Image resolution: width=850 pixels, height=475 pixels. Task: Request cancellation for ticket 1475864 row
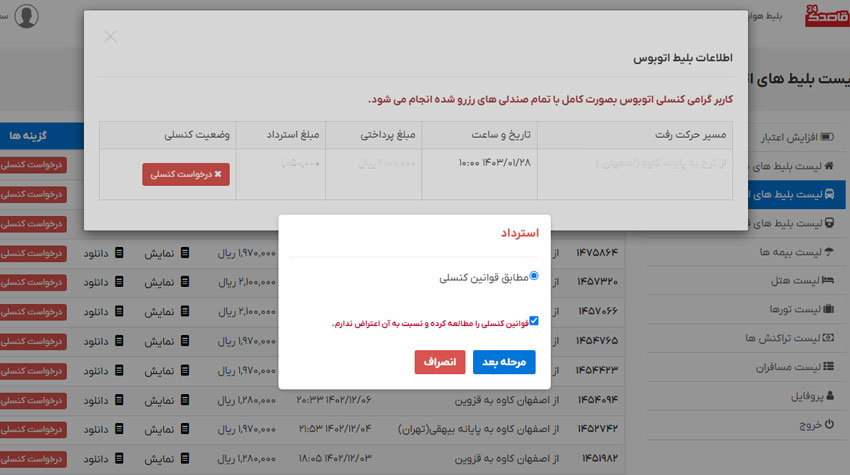33,253
